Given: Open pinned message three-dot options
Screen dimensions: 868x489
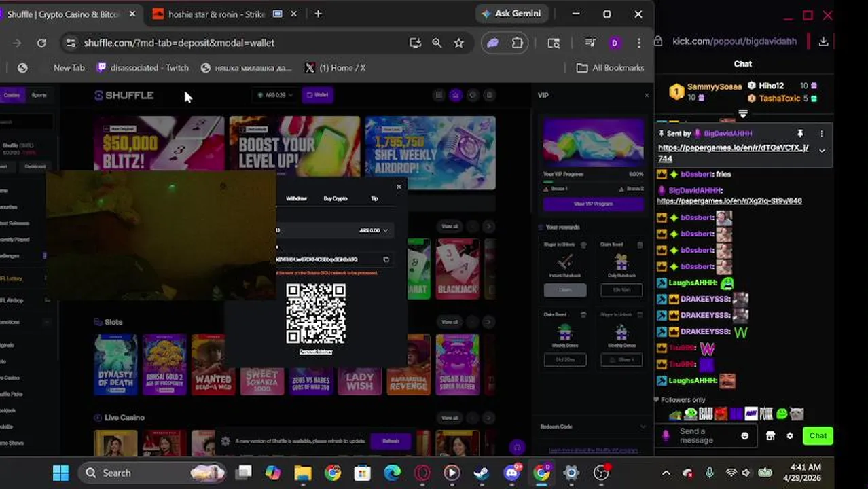Looking at the screenshot, I should point(822,134).
